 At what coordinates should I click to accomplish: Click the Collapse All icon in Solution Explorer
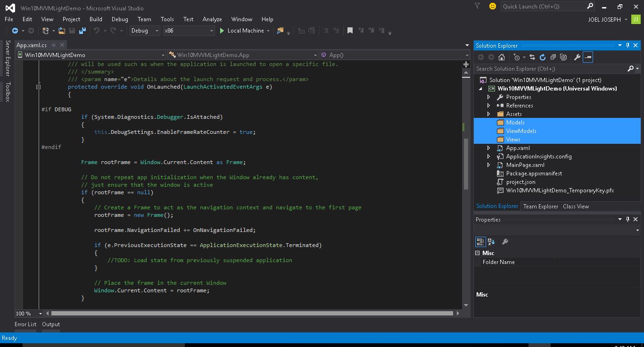coord(553,57)
